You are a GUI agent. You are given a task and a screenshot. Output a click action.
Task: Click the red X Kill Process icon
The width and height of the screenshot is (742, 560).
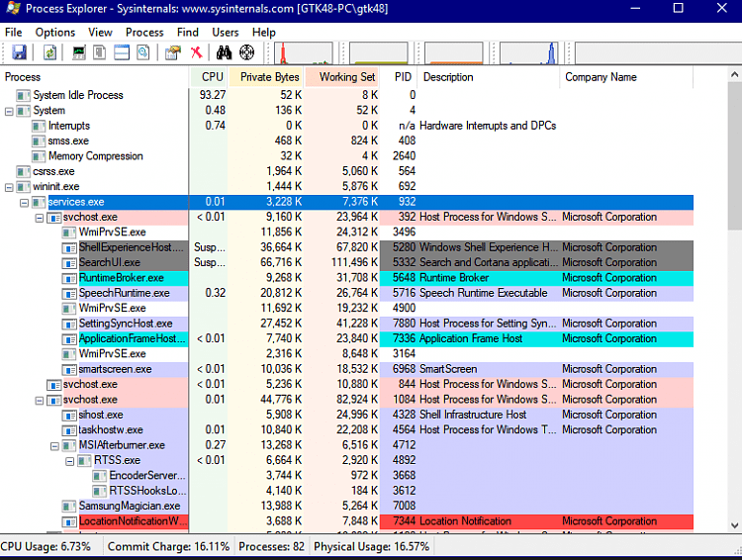click(197, 52)
